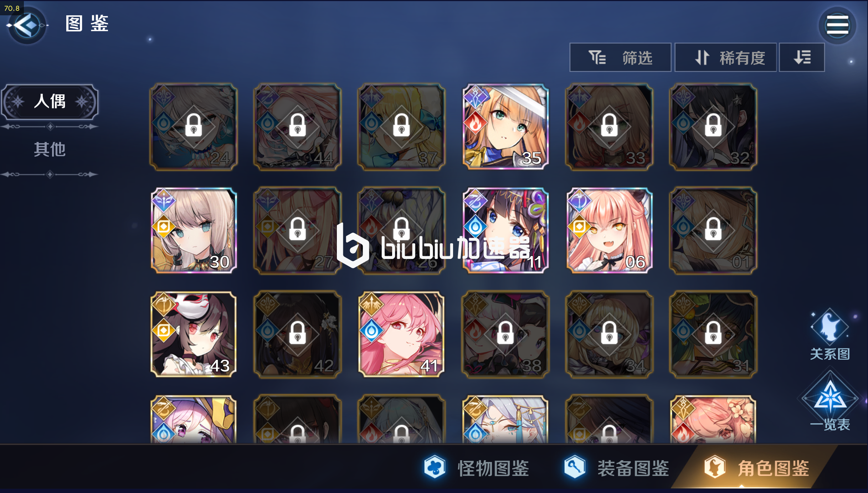This screenshot has width=868, height=493.
Task: Click the lock icon on card 24
Action: point(194,125)
